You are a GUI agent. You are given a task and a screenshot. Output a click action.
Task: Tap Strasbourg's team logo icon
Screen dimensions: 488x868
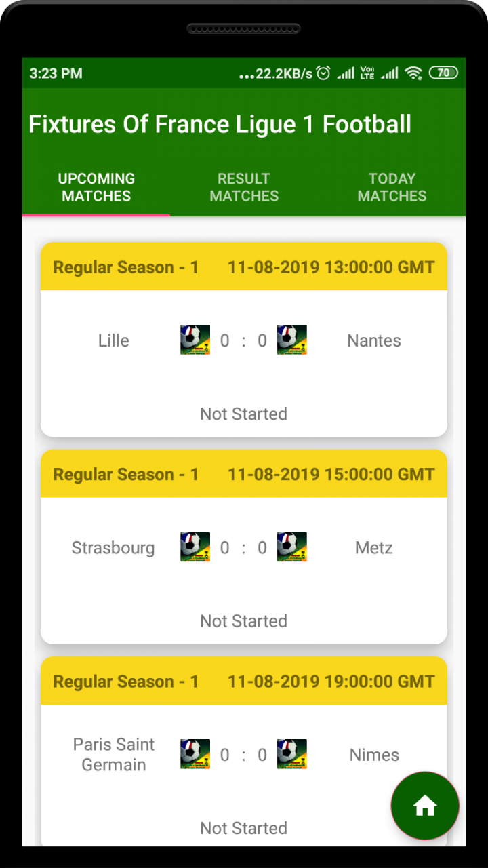pyautogui.click(x=195, y=547)
